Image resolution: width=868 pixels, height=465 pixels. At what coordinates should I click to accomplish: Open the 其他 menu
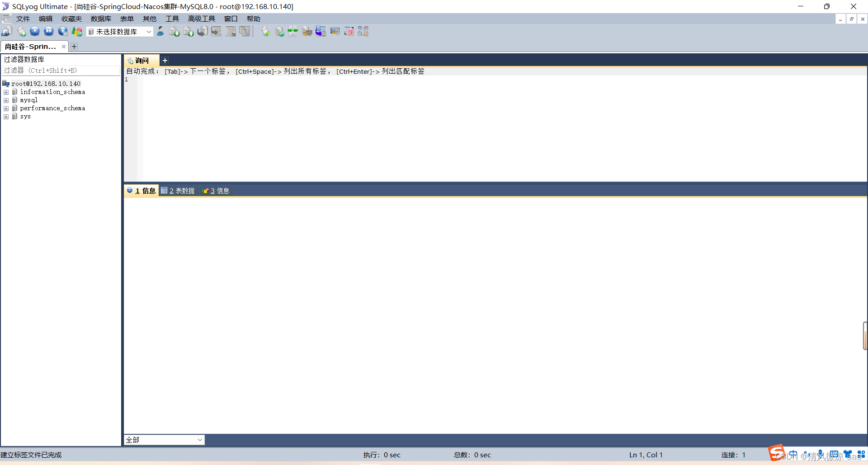tap(150, 19)
